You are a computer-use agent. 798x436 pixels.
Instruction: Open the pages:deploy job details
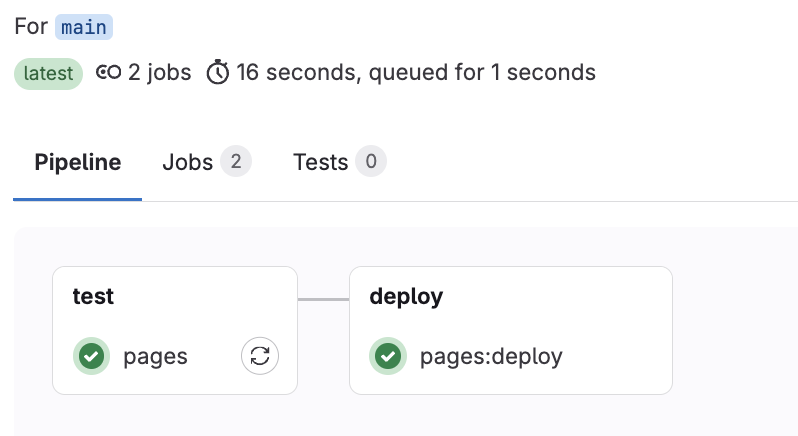coord(490,356)
